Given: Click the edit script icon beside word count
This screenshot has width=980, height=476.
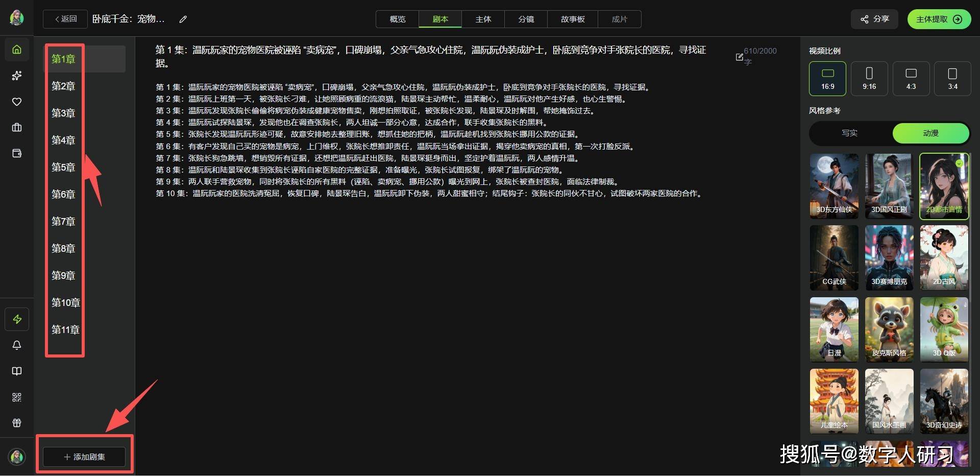Looking at the screenshot, I should pos(739,57).
